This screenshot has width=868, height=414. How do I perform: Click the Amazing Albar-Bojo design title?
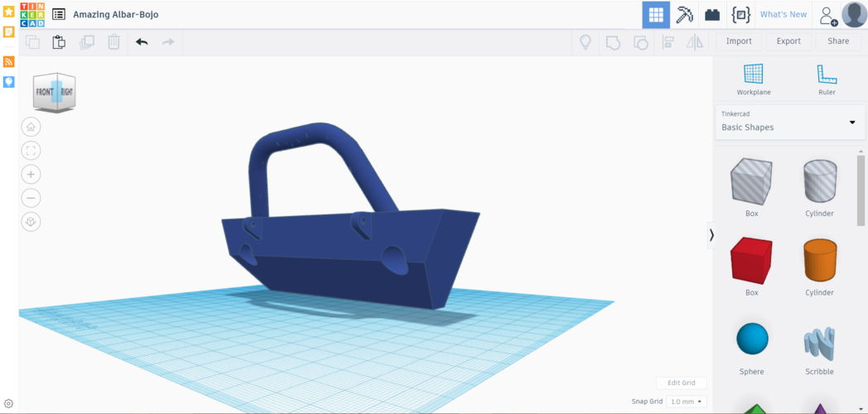point(116,15)
